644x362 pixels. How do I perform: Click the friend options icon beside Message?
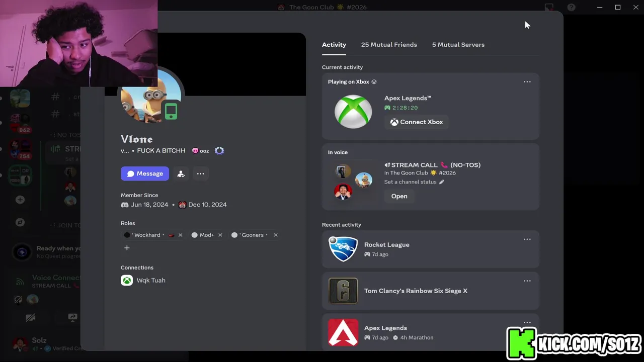point(181,173)
